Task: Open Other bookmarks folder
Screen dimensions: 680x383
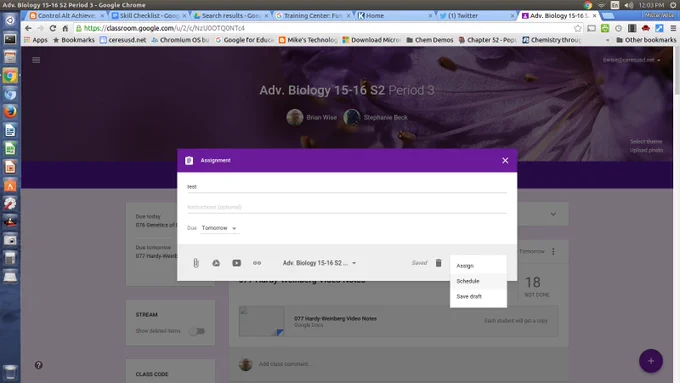Action: pyautogui.click(x=646, y=40)
